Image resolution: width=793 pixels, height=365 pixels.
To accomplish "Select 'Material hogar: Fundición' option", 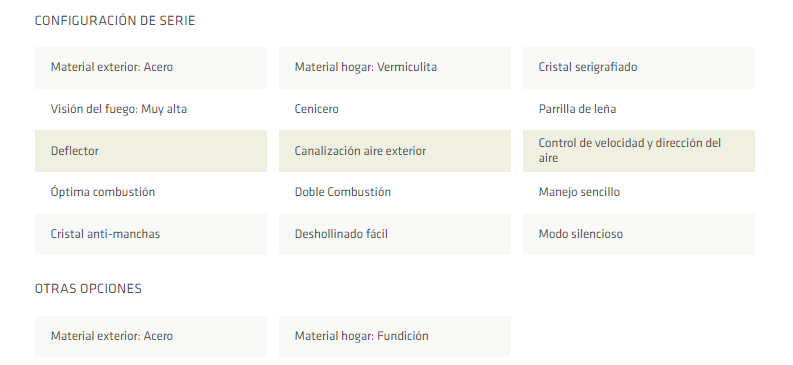I will (394, 337).
